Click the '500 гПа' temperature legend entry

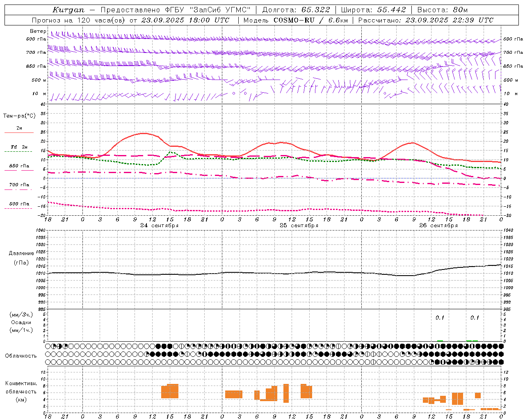pyautogui.click(x=19, y=204)
